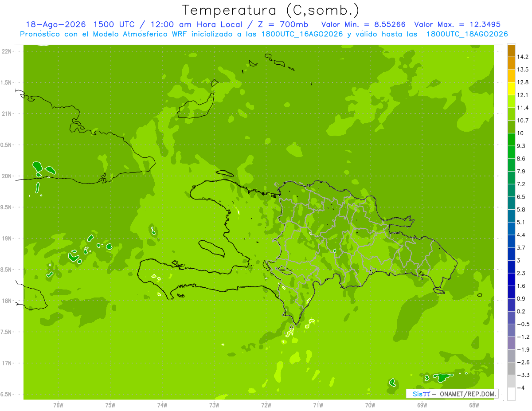
Task: Click the "12.1" colorbar value
Action: 523,95
